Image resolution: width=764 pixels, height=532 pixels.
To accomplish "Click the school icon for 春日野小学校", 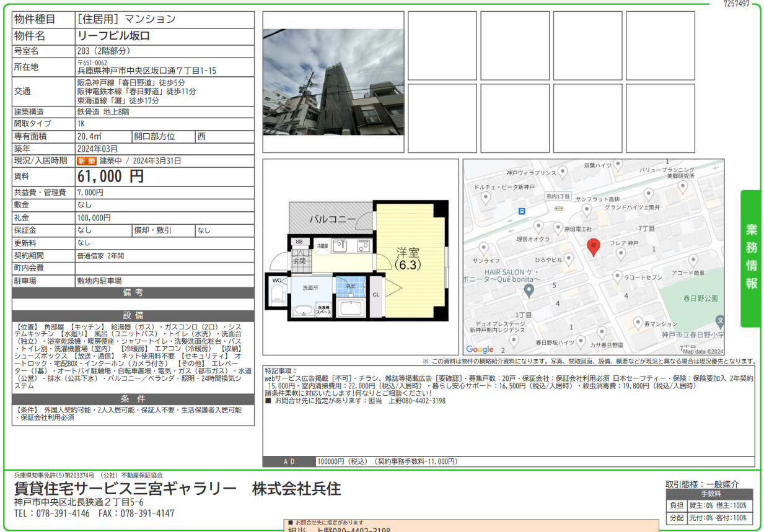I will click(x=719, y=322).
